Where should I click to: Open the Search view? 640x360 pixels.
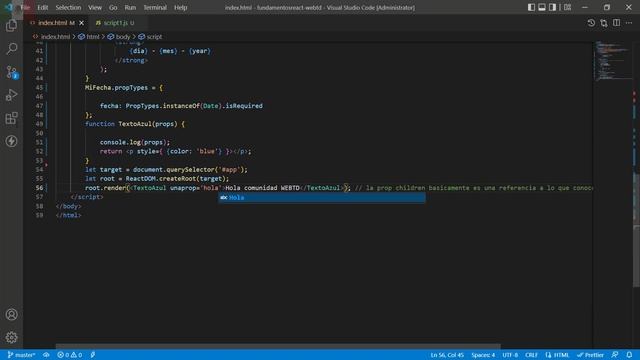point(11,49)
